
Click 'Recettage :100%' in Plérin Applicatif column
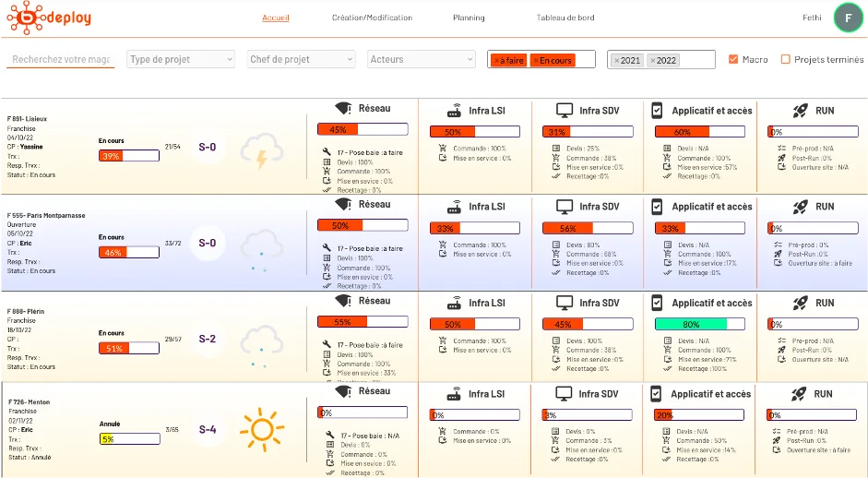pos(703,368)
